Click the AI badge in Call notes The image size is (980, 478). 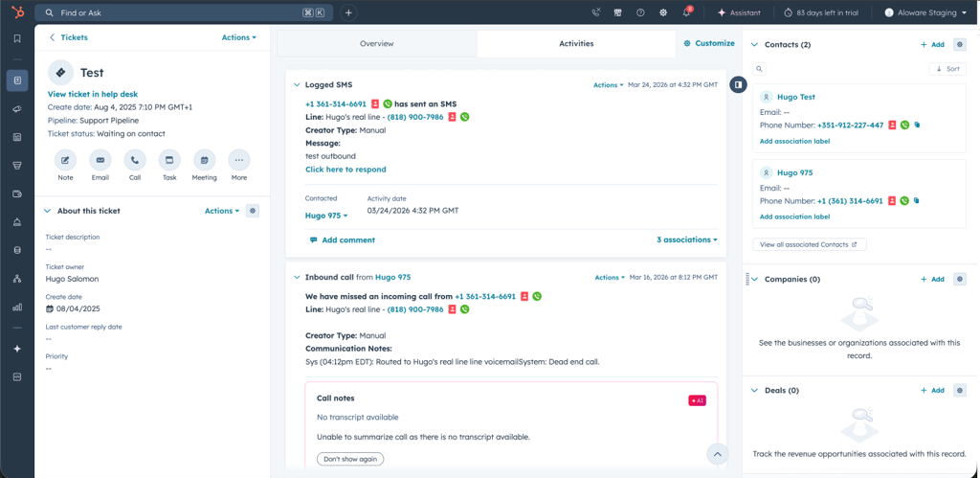[x=697, y=400]
